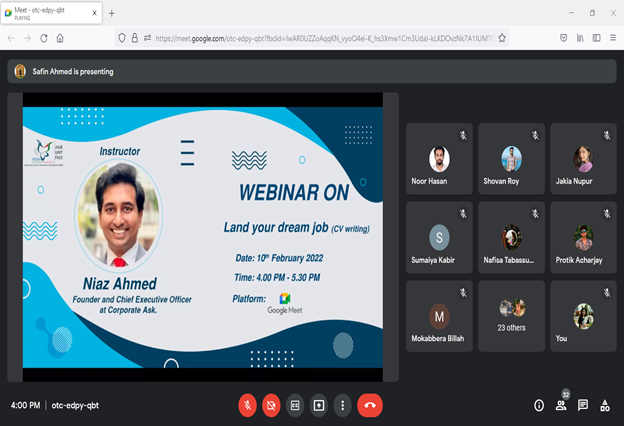Turn on the camera
Viewport: 624px width, 426px height.
(x=271, y=405)
